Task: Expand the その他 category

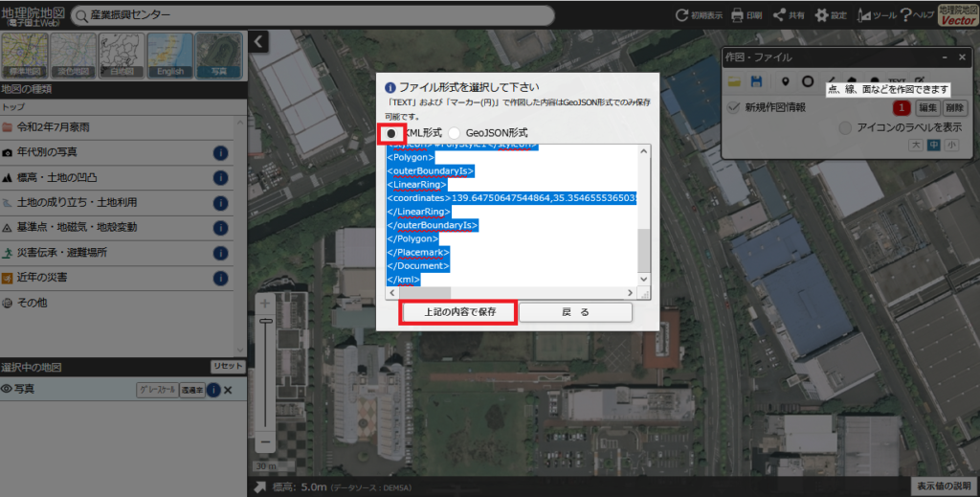Action: click(x=117, y=303)
